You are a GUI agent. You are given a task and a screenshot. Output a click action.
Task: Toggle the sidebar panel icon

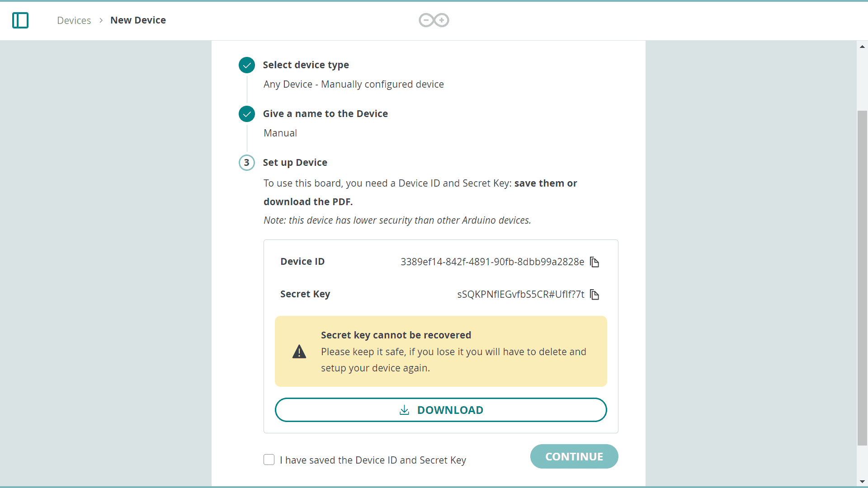pos(20,20)
